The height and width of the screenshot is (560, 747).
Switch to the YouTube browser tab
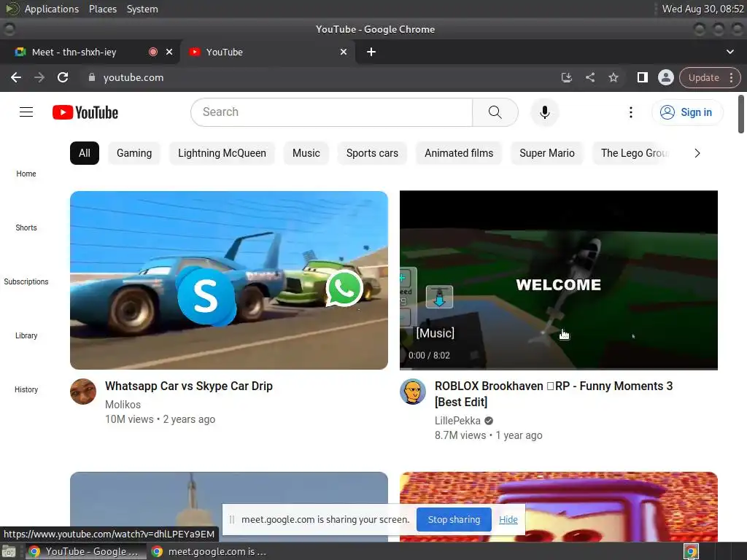click(267, 52)
